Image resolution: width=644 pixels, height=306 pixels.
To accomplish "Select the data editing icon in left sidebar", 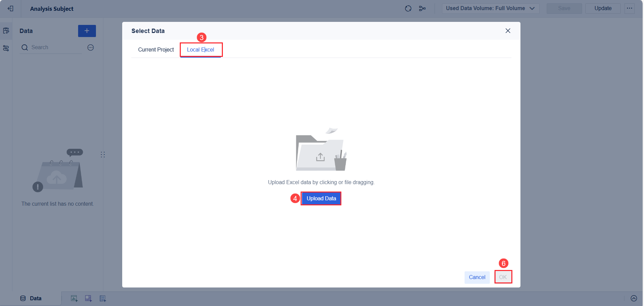I will pyautogui.click(x=6, y=31).
